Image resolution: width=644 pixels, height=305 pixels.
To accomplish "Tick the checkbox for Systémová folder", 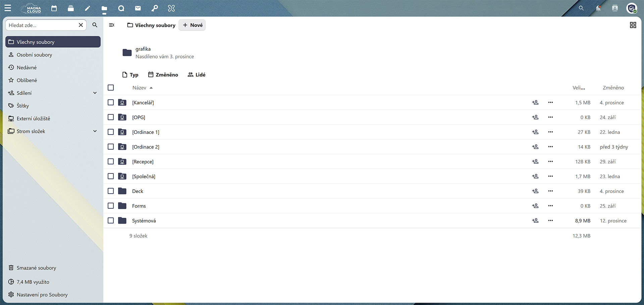I will (111, 220).
